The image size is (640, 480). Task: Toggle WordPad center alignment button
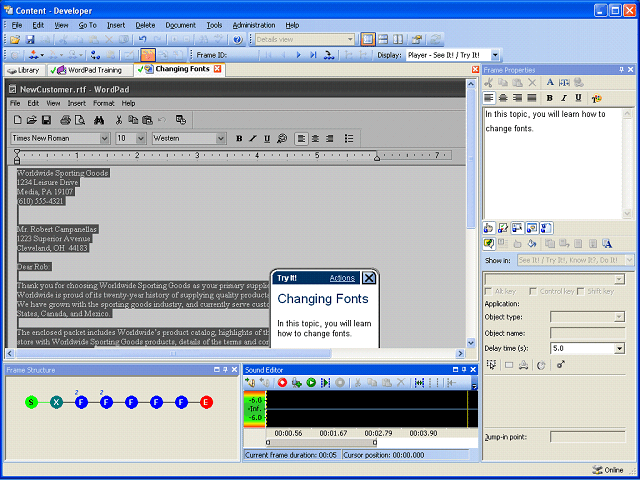point(315,138)
